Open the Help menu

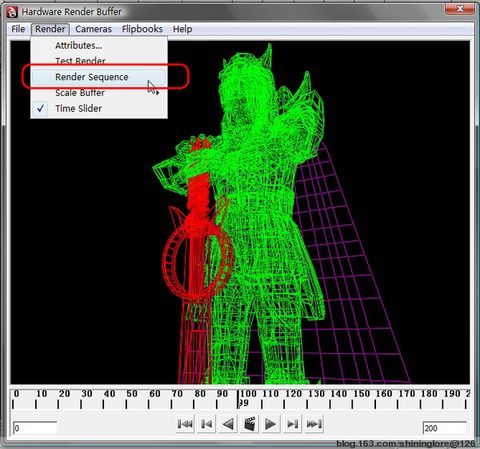click(182, 29)
